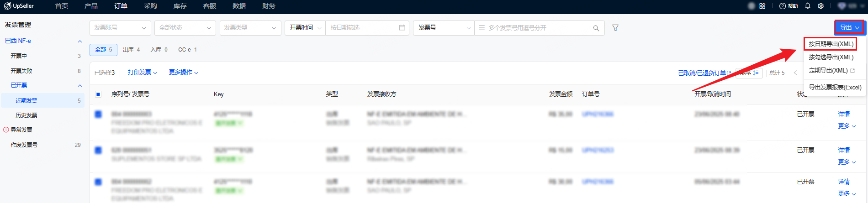Click the 异常发票 warning icon
Screen dimensions: 868x203
pos(6,130)
